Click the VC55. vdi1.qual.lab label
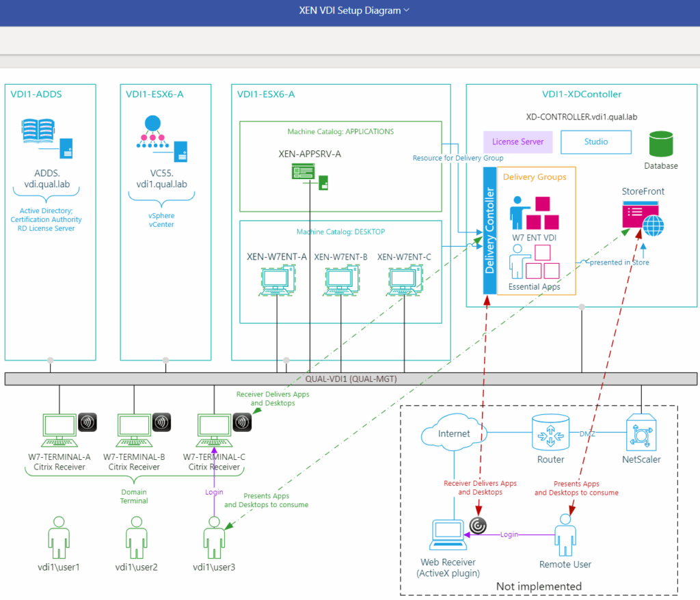The image size is (700, 600). (161, 178)
